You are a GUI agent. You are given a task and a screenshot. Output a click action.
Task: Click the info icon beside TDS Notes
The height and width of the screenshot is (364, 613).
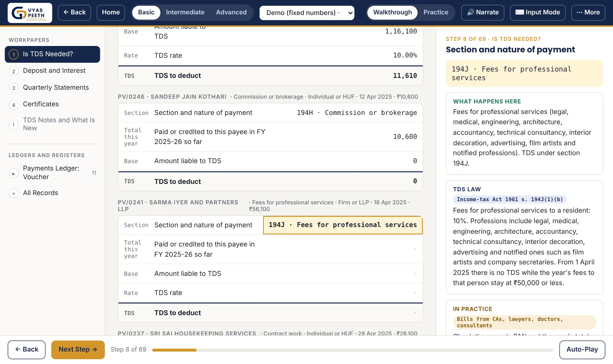tap(13, 125)
